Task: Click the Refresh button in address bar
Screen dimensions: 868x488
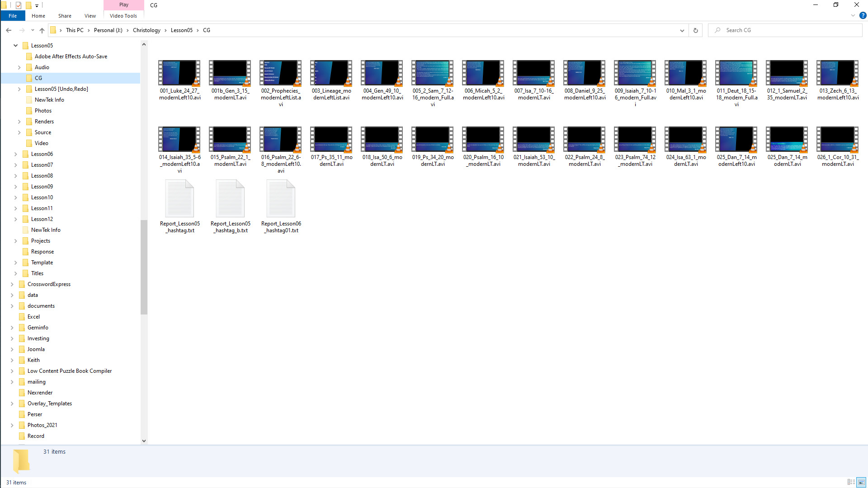Action: click(695, 30)
